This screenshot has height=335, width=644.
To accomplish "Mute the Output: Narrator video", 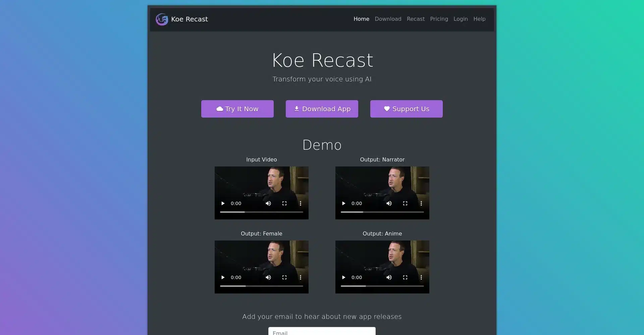I will coord(389,203).
